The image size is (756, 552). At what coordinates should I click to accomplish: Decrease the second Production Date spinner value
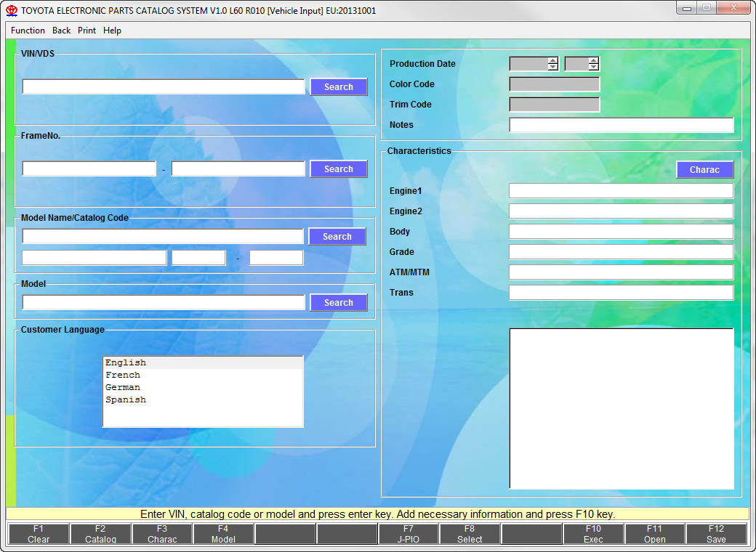(593, 67)
